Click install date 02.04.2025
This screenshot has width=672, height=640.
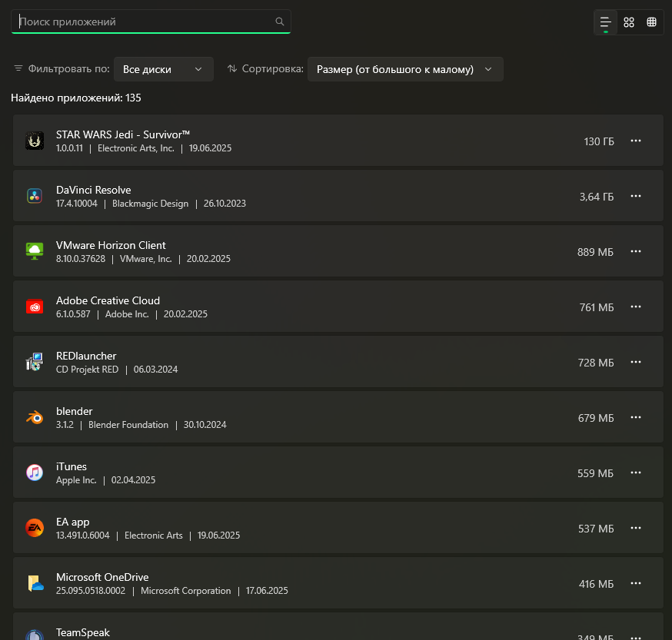tap(133, 480)
